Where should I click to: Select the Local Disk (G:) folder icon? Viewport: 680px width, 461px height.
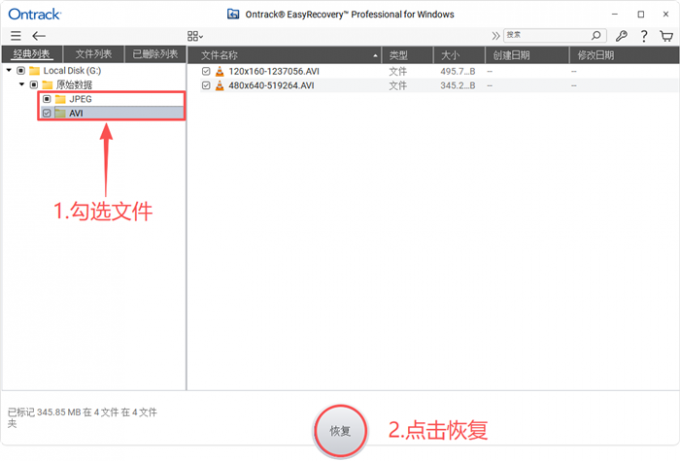(x=35, y=71)
